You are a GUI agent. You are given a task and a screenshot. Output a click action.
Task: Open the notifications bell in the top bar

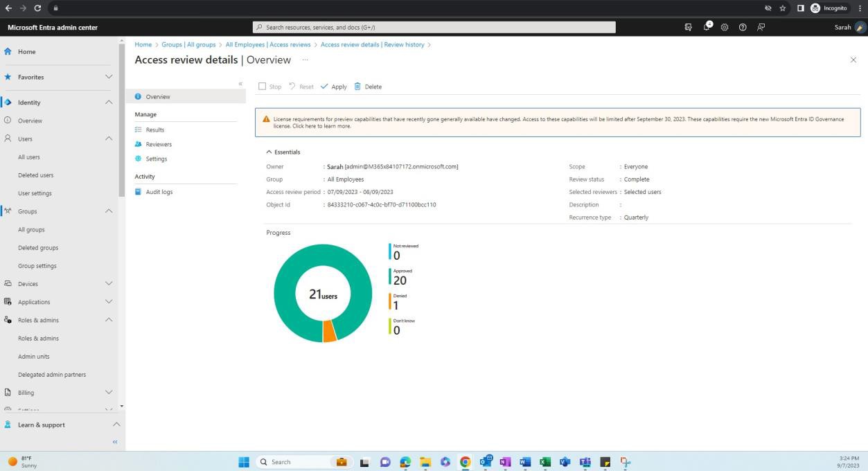point(707,27)
